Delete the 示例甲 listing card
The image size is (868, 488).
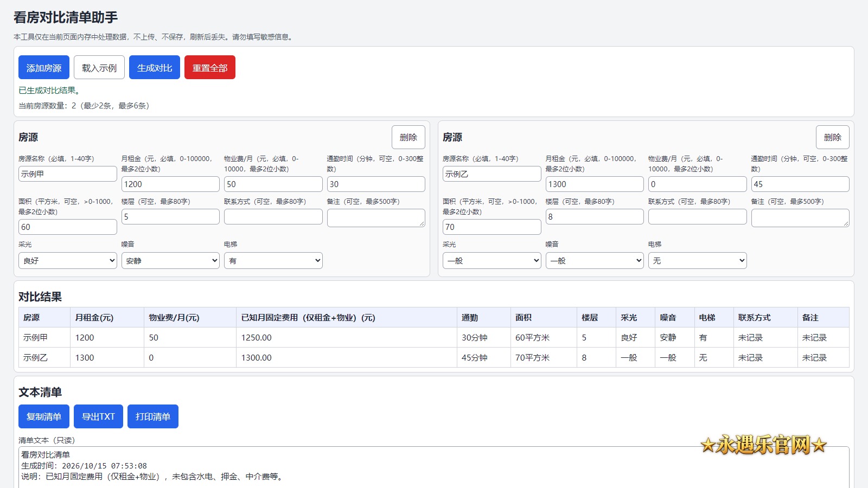[x=409, y=137]
